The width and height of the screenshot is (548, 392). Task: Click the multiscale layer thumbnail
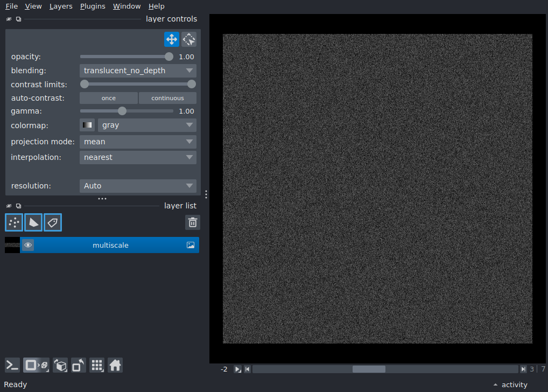click(x=12, y=245)
